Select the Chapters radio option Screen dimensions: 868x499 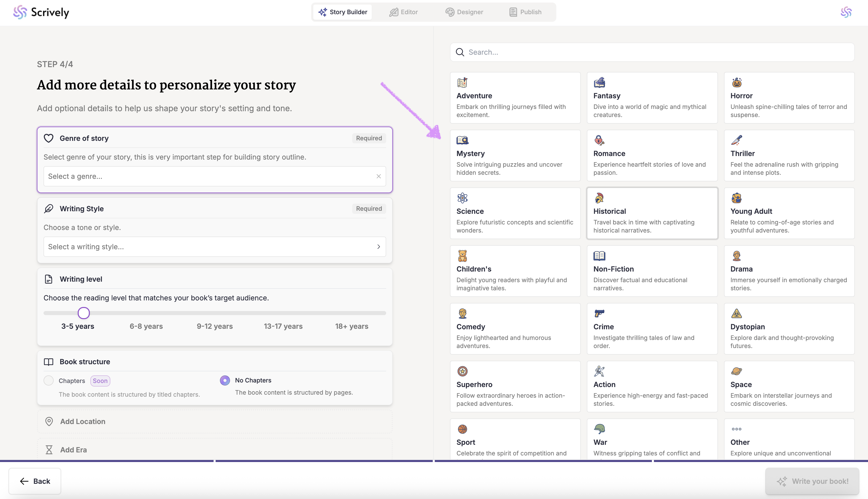tap(49, 380)
